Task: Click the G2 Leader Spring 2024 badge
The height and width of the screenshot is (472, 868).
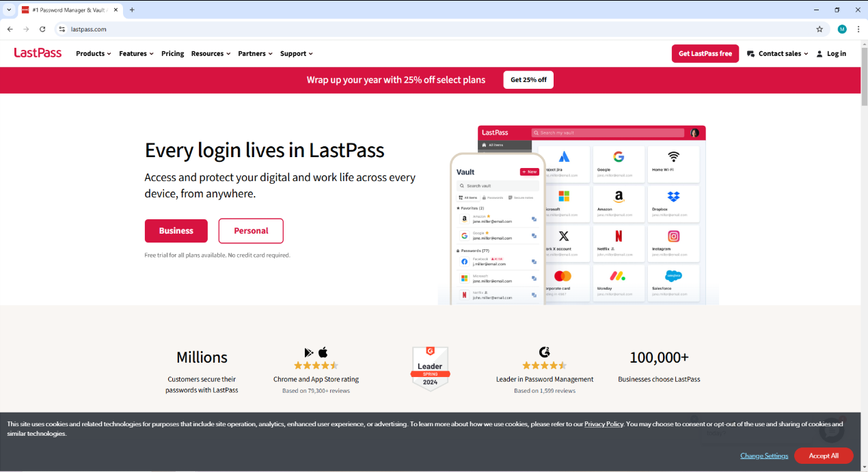Action: click(x=429, y=368)
